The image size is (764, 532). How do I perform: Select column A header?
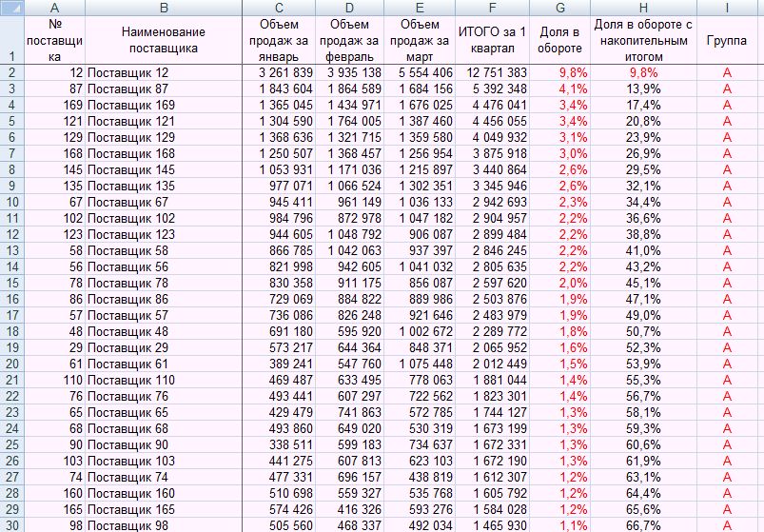click(x=54, y=8)
